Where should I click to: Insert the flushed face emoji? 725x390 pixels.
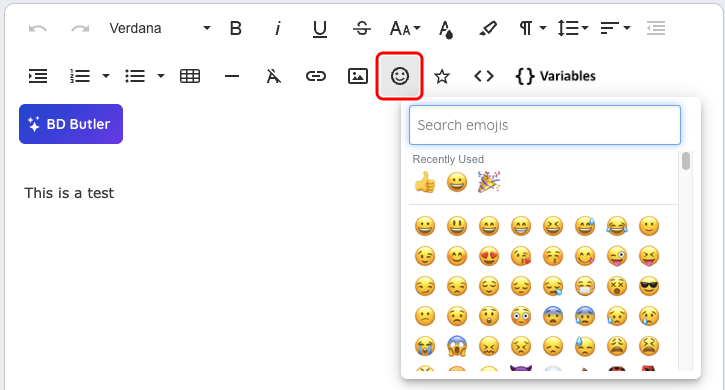coord(521,316)
